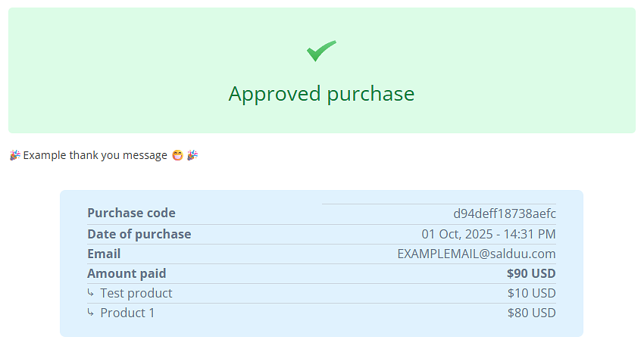The width and height of the screenshot is (644, 349).
Task: Open the Test product link
Action: click(136, 293)
